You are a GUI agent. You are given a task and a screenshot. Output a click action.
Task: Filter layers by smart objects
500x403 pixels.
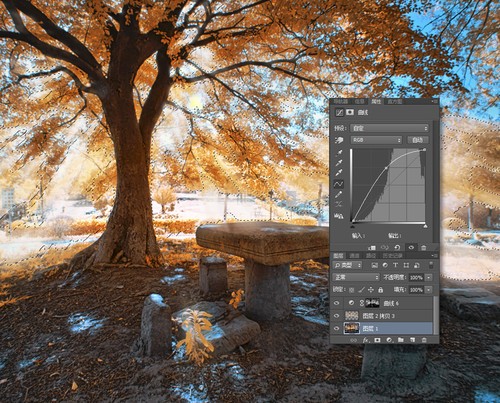coord(416,265)
